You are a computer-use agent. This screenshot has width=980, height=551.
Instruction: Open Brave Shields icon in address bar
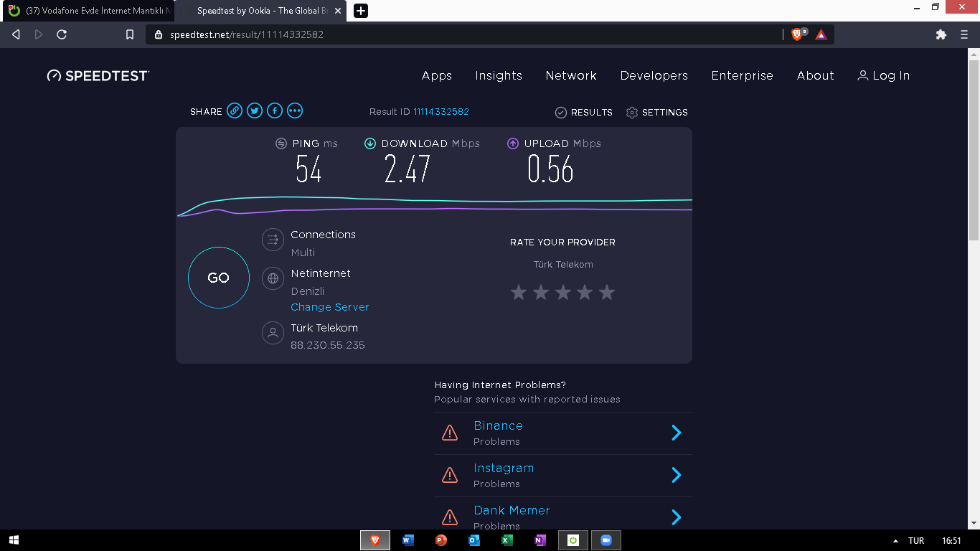click(x=798, y=34)
